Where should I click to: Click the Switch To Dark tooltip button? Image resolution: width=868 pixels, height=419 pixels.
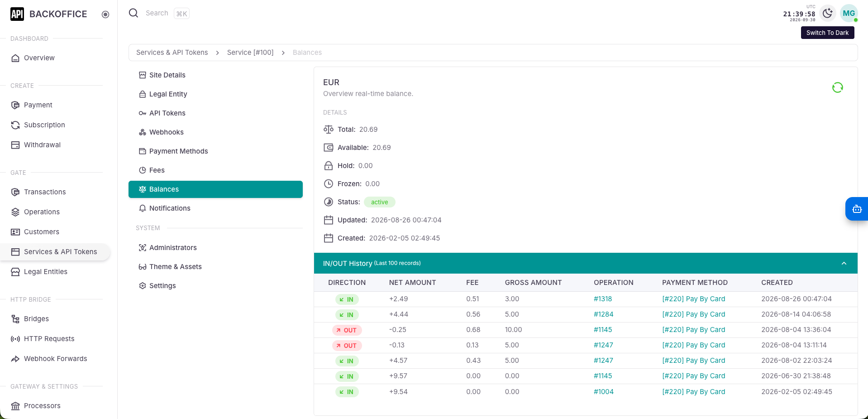point(827,33)
